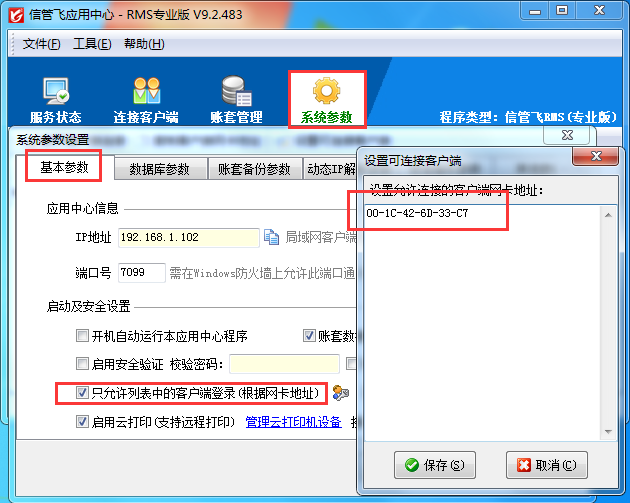Open the 管理云打印机设备 link
This screenshot has height=503, width=630.
pyautogui.click(x=293, y=422)
